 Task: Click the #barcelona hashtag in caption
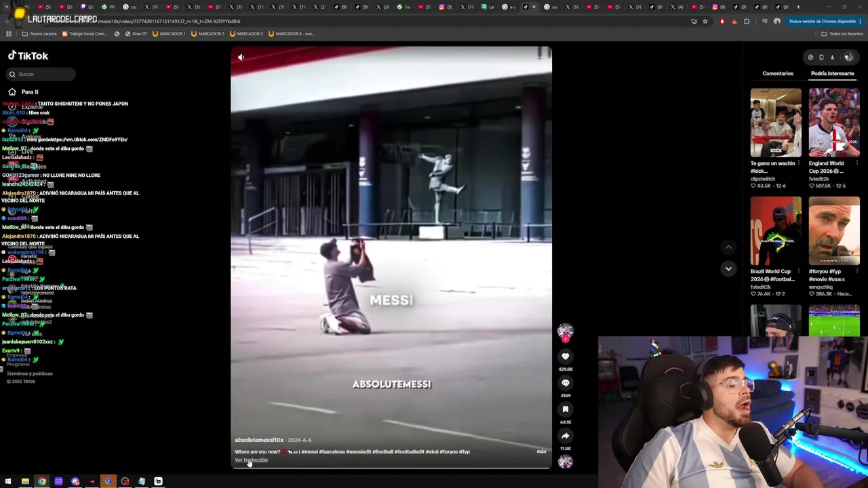click(332, 452)
